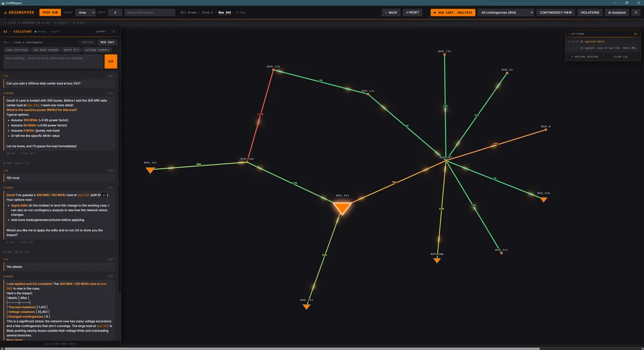Screen dimensions: 644x350
Task: Click Clear Log in Actions panel
Action: pos(621,56)
